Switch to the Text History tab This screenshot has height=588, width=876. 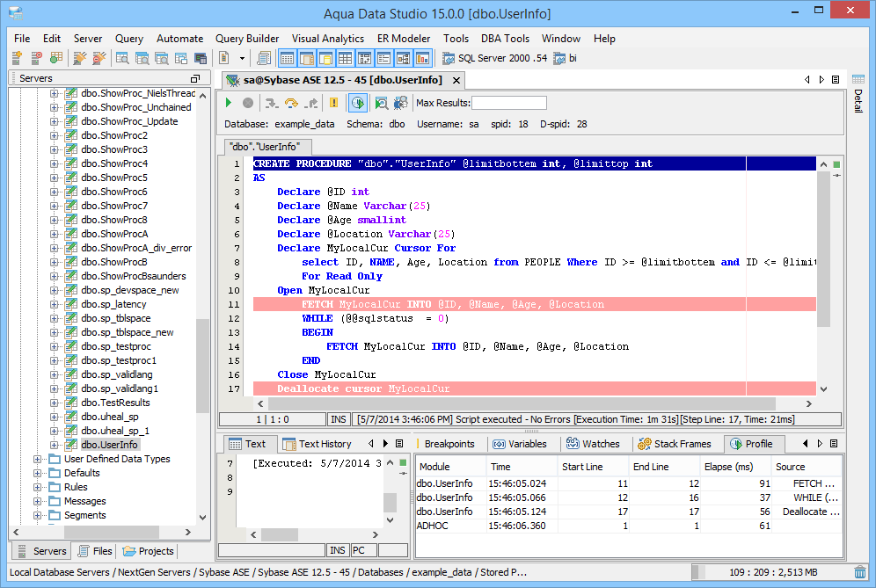tap(318, 444)
